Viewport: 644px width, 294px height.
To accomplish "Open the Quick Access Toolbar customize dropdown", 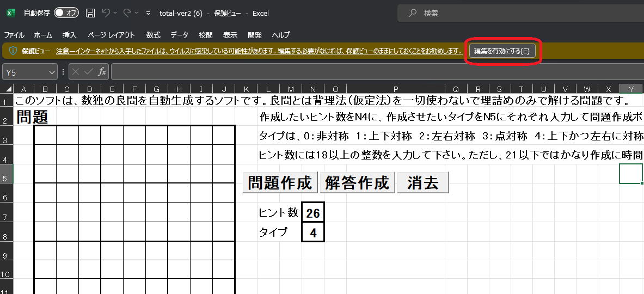I will 148,13.
